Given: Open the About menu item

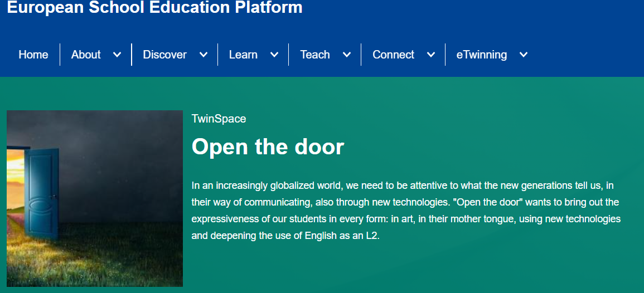Looking at the screenshot, I should point(86,55).
